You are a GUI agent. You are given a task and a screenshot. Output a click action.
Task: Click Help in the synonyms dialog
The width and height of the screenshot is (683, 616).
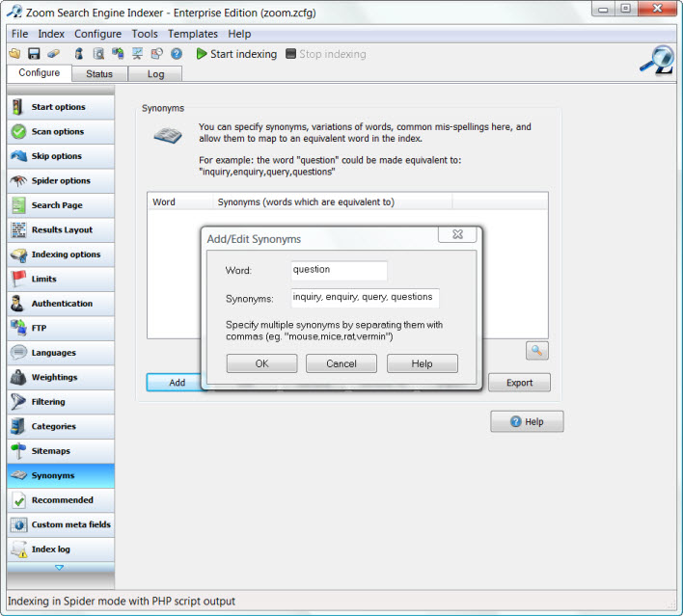click(423, 363)
